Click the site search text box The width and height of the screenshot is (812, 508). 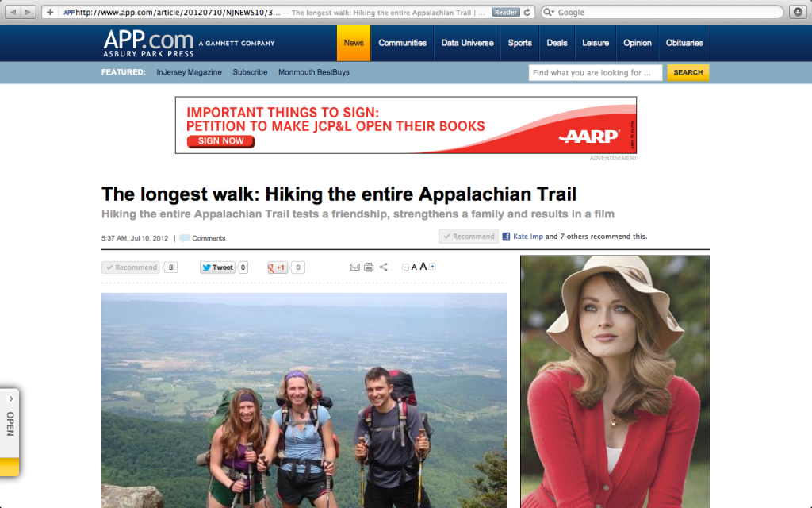point(595,72)
